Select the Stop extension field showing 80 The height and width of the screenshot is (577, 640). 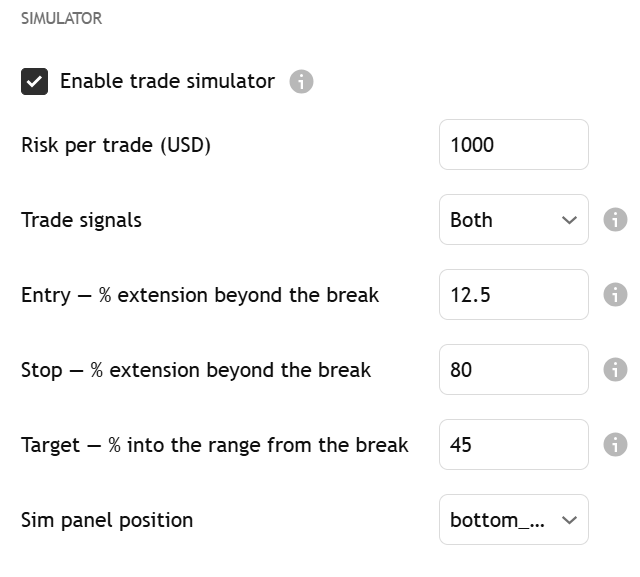513,370
